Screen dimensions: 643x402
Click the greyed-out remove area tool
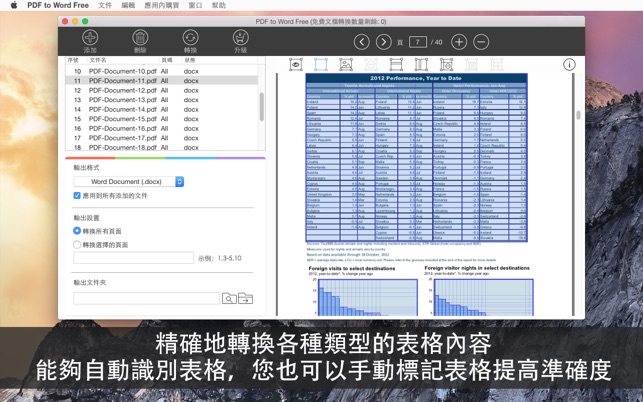[x=371, y=64]
